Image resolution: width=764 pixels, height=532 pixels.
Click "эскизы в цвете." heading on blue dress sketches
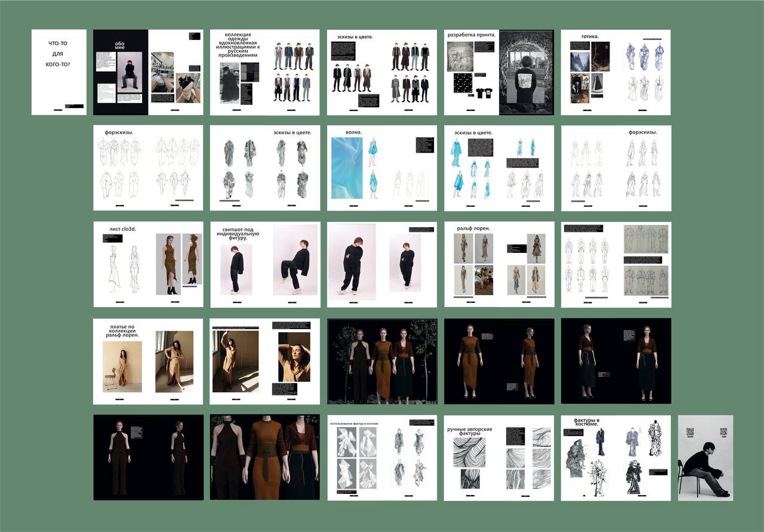point(473,132)
